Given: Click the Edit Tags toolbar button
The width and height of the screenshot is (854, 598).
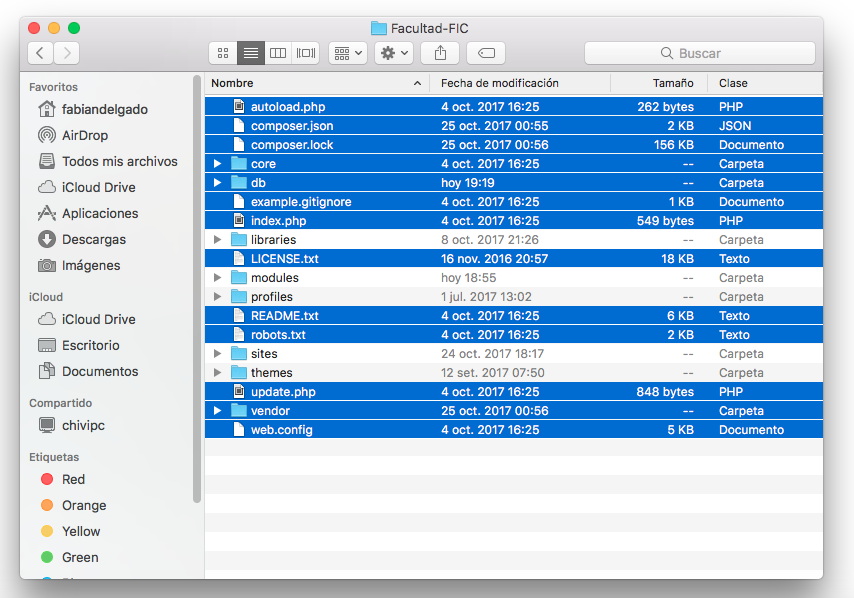Looking at the screenshot, I should [x=486, y=53].
